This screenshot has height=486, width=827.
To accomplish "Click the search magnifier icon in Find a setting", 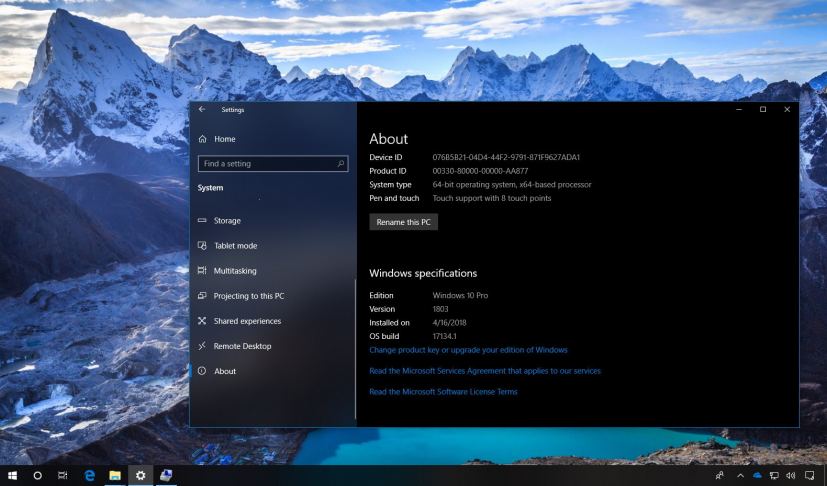I will click(341, 164).
